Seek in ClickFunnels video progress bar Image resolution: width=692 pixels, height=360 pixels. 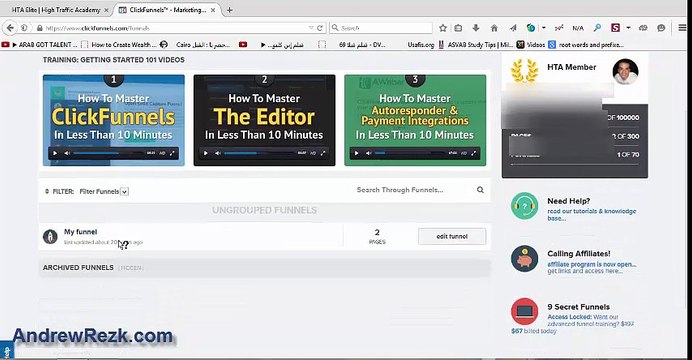[x=109, y=153]
